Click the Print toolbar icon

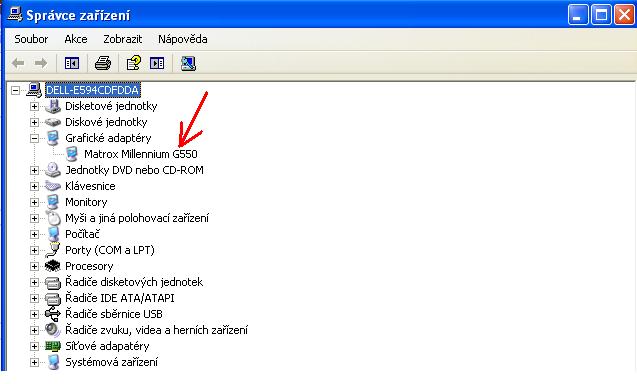point(103,63)
